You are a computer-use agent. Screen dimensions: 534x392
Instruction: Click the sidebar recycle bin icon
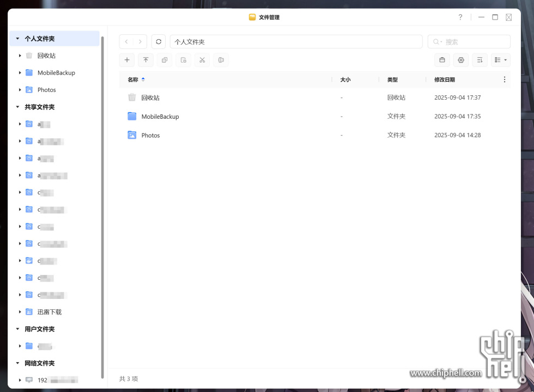pos(29,56)
